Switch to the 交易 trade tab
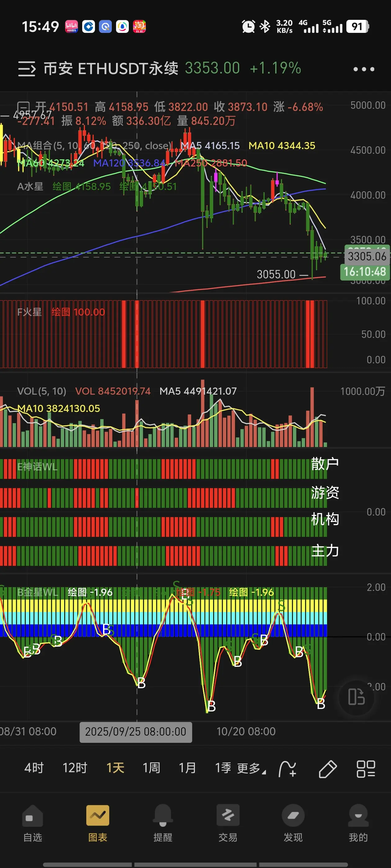Image resolution: width=391 pixels, height=868 pixels. click(x=228, y=823)
